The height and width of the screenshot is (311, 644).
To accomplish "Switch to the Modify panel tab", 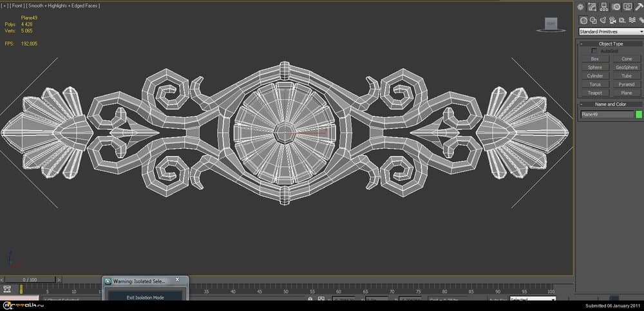I will click(x=592, y=7).
